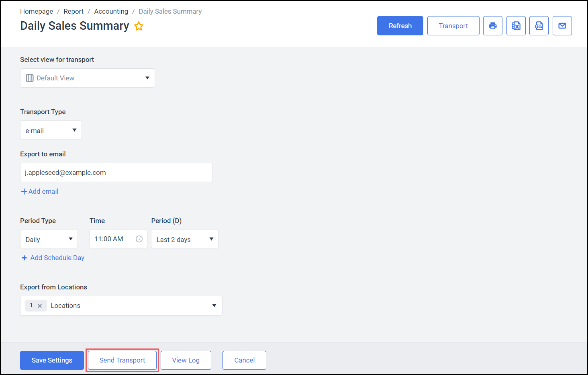The height and width of the screenshot is (375, 588).
Task: Export report to Excel icon
Action: (x=516, y=26)
